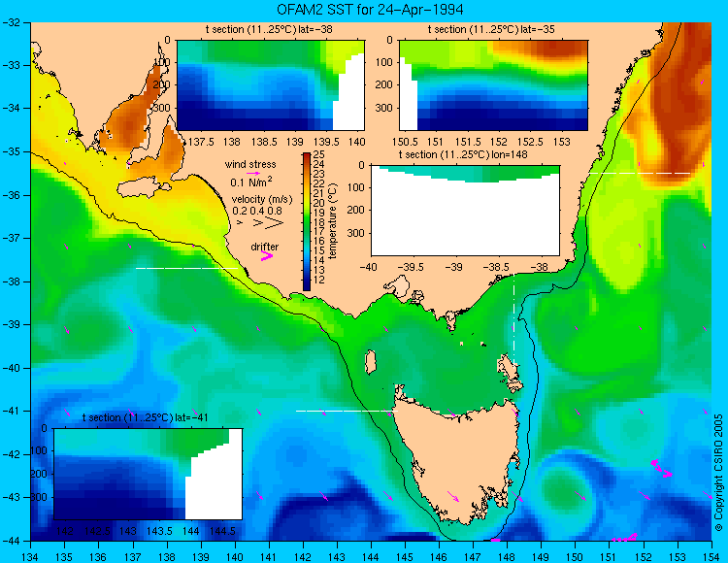Click '150.5' on lat=-35 section axis
This screenshot has height=563, width=728.
(x=406, y=142)
